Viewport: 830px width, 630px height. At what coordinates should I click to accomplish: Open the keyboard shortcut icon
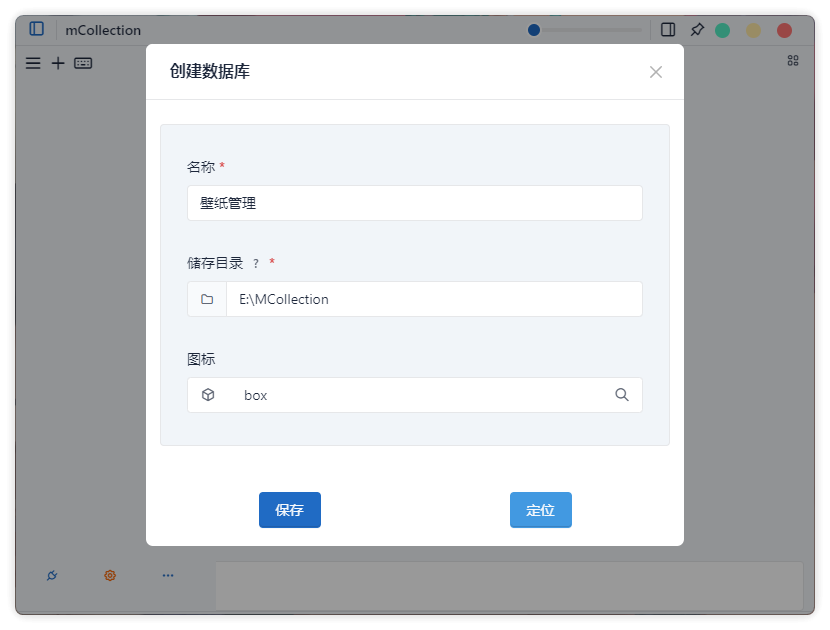(83, 64)
